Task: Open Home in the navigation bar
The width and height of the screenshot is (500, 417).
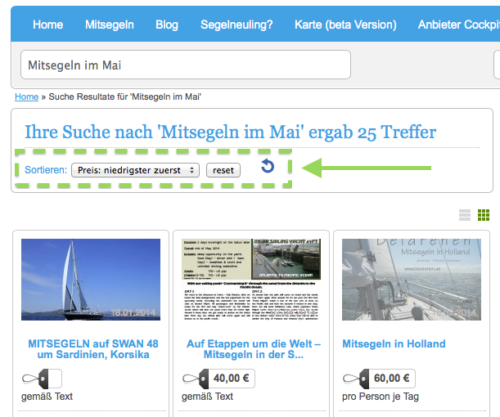Action: pos(48,25)
